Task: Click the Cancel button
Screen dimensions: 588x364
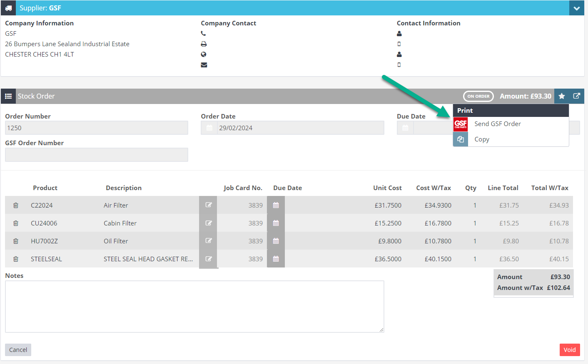Action: pyautogui.click(x=18, y=350)
